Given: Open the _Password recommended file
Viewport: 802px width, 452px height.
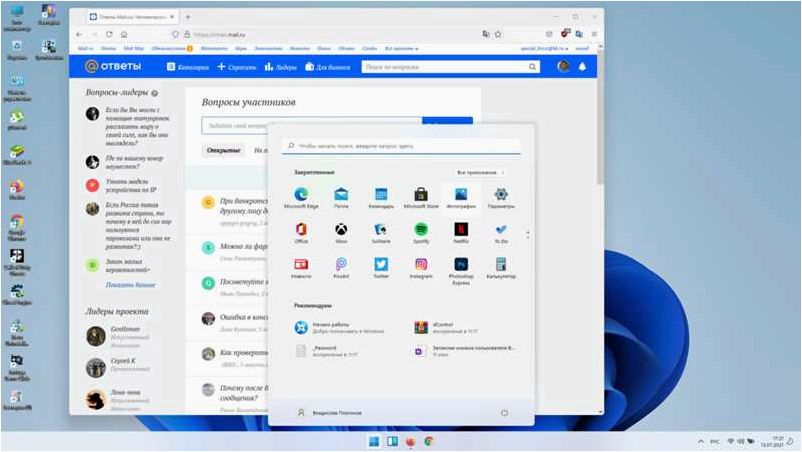Looking at the screenshot, I should [x=326, y=351].
